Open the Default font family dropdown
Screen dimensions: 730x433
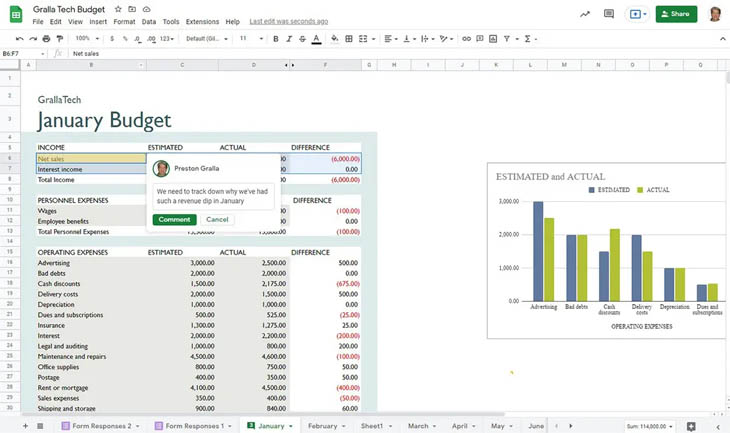pos(207,39)
